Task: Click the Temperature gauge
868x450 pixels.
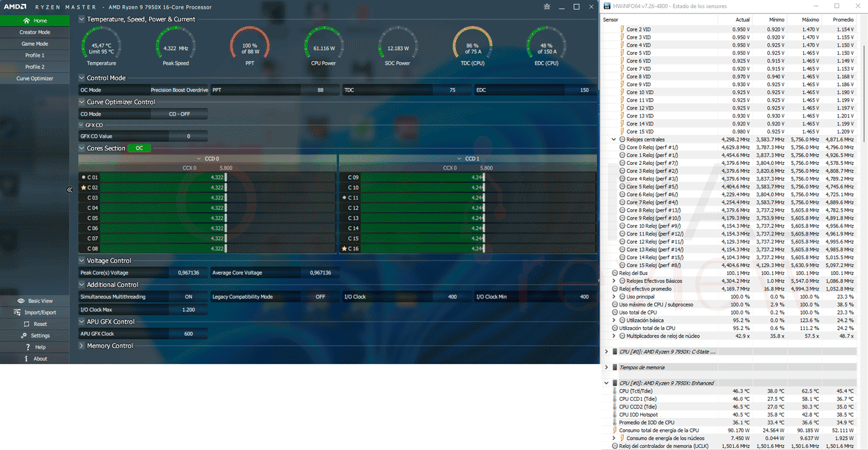Action: coord(101,46)
